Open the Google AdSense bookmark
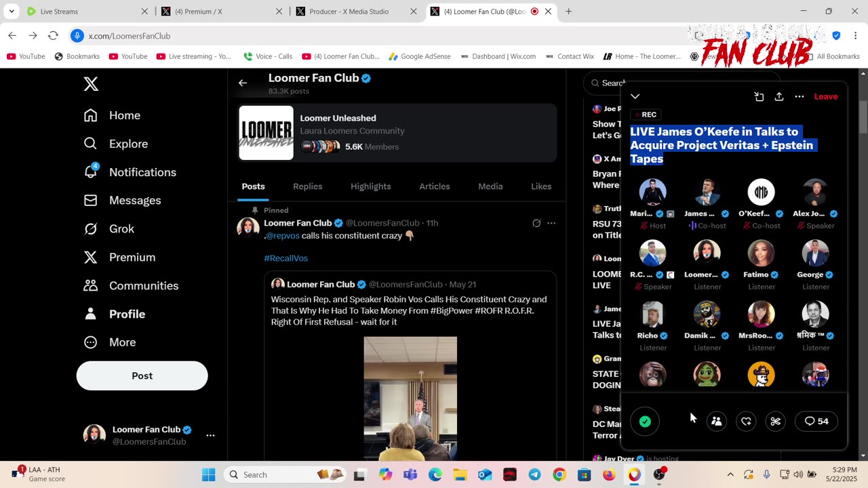868x488 pixels. tap(419, 56)
